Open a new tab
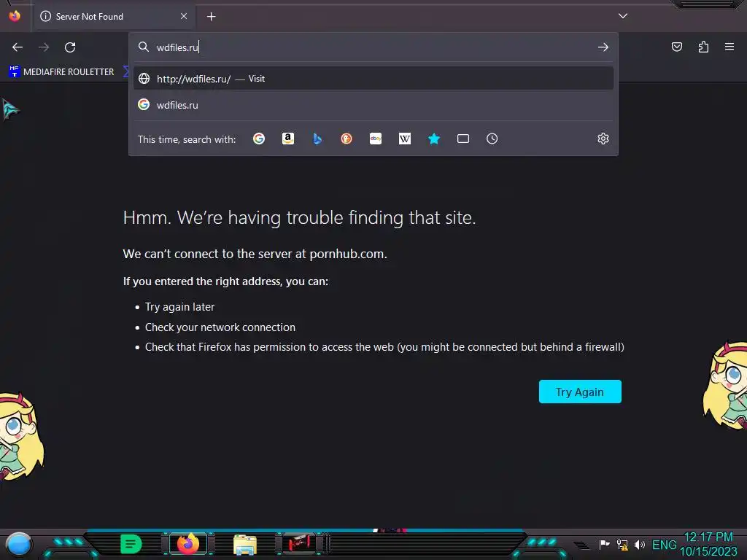 pyautogui.click(x=211, y=17)
